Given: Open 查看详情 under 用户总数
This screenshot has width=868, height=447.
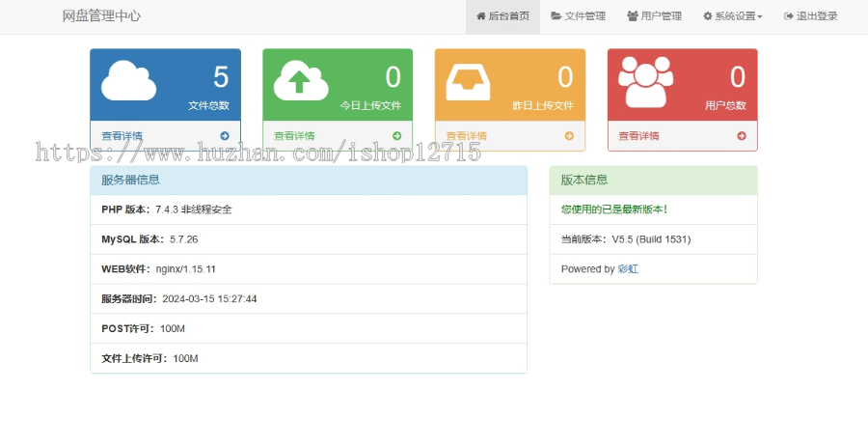Looking at the screenshot, I should coord(638,136).
